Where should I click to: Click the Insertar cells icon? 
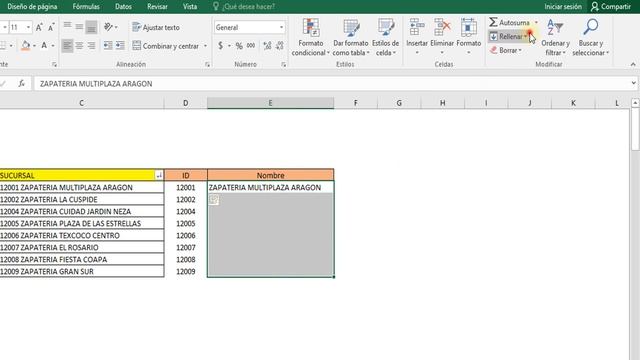pos(417,27)
